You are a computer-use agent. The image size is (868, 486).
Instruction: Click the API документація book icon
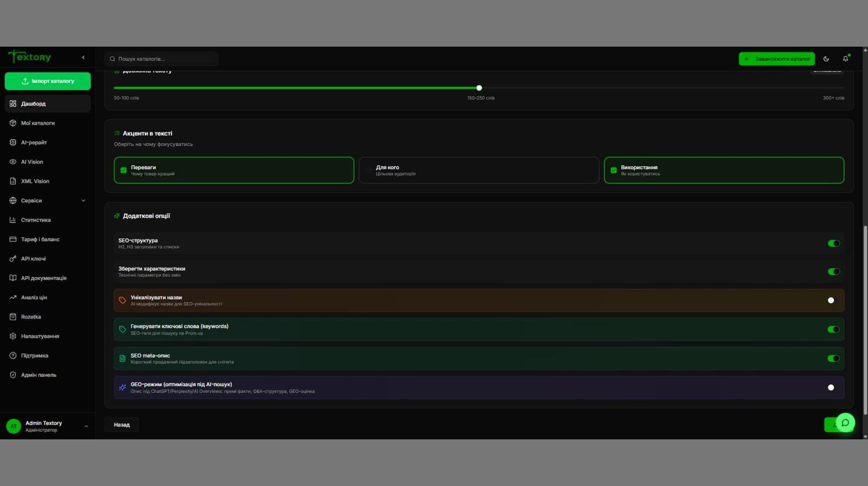13,278
